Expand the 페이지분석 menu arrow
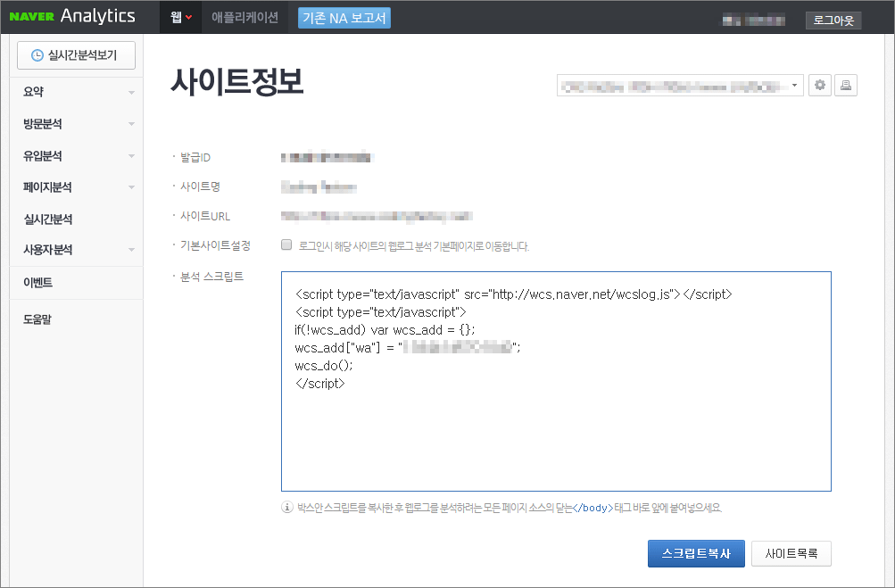Screen dimensions: 895x588 coord(131,187)
